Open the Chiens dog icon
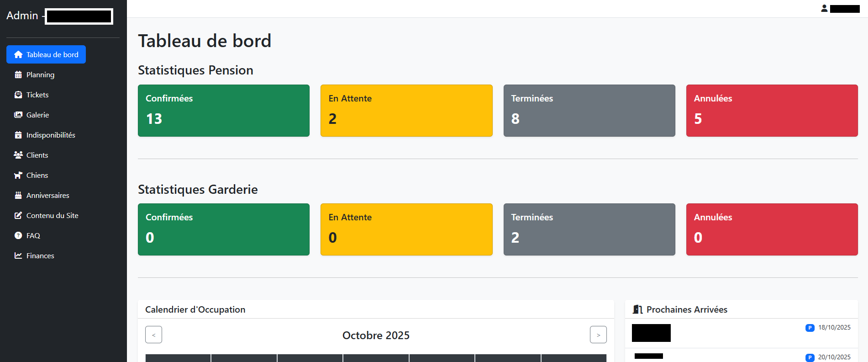 [x=18, y=175]
